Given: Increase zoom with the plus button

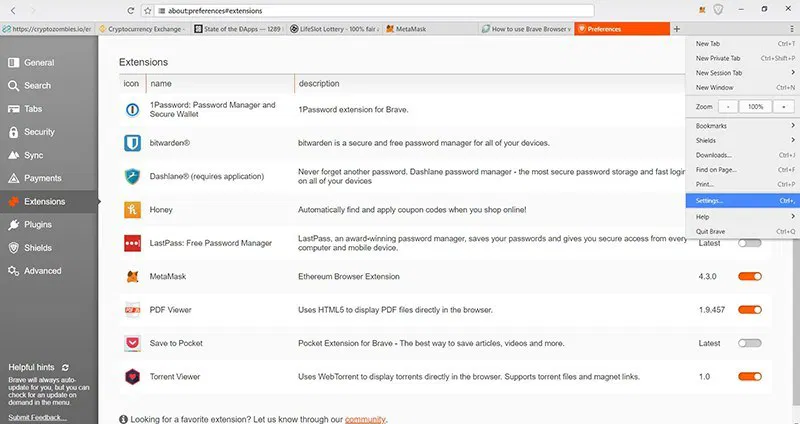Looking at the screenshot, I should tap(783, 107).
